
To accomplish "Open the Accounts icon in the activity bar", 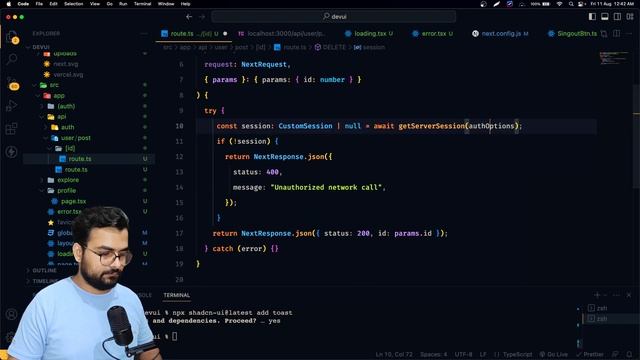I will point(11,314).
